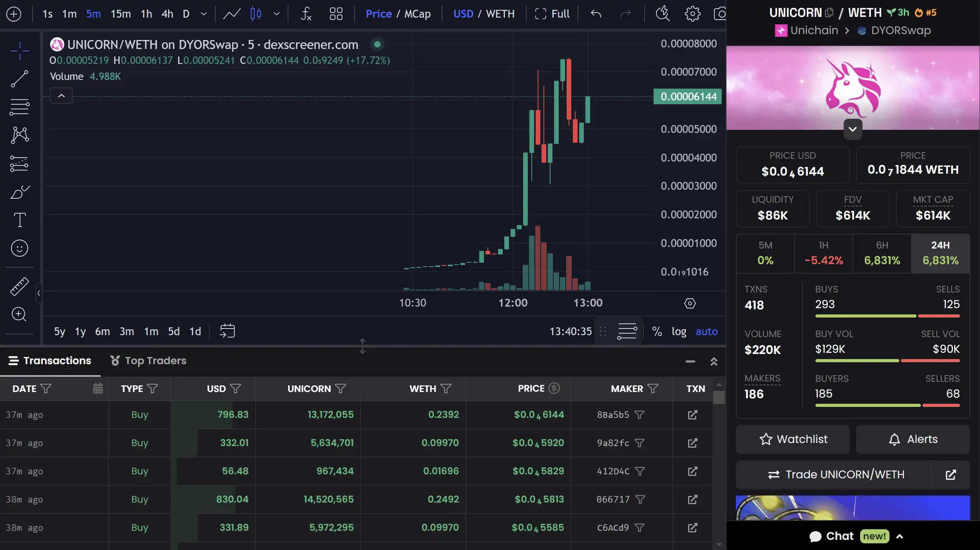The image size is (980, 550).
Task: Toggle logarithmic price scale
Action: [680, 331]
